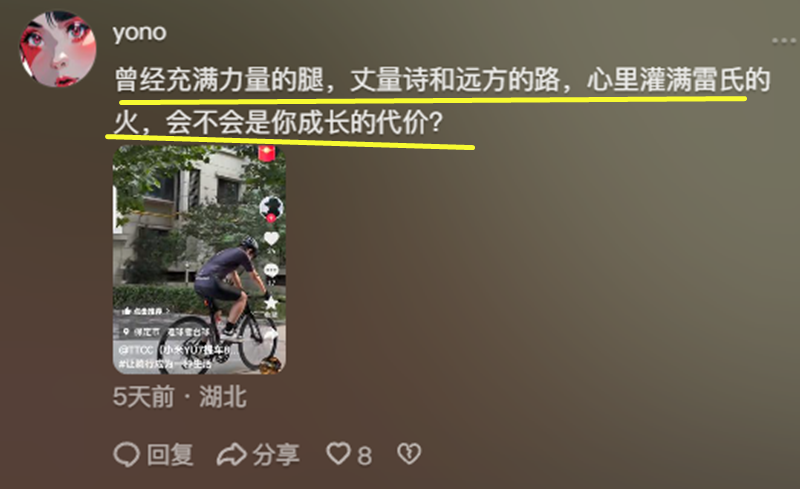The height and width of the screenshot is (489, 800).
Task: Click the hashtag line in the thumbnail
Action: 164,364
